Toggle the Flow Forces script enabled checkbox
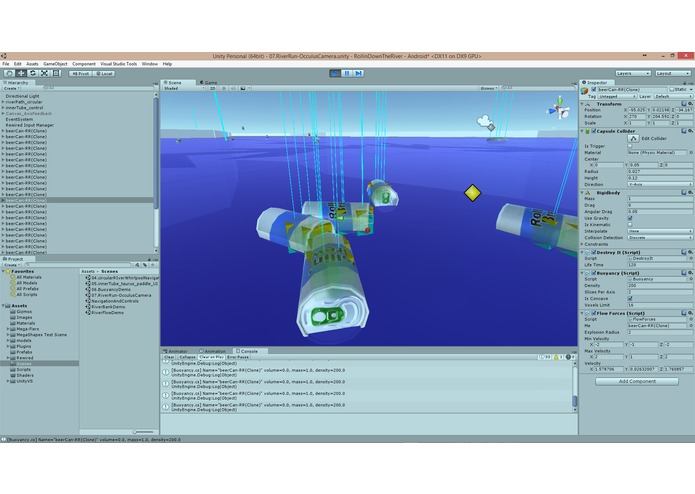 coord(593,313)
